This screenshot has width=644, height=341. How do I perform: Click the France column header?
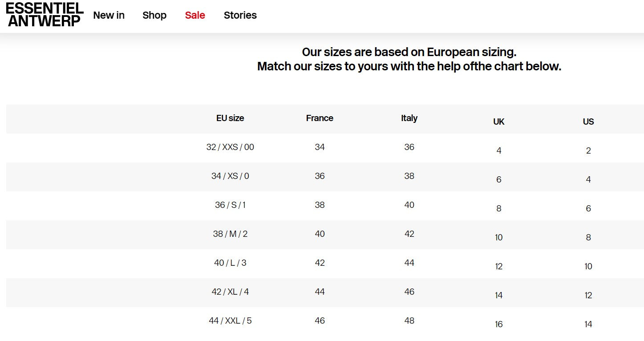click(320, 118)
